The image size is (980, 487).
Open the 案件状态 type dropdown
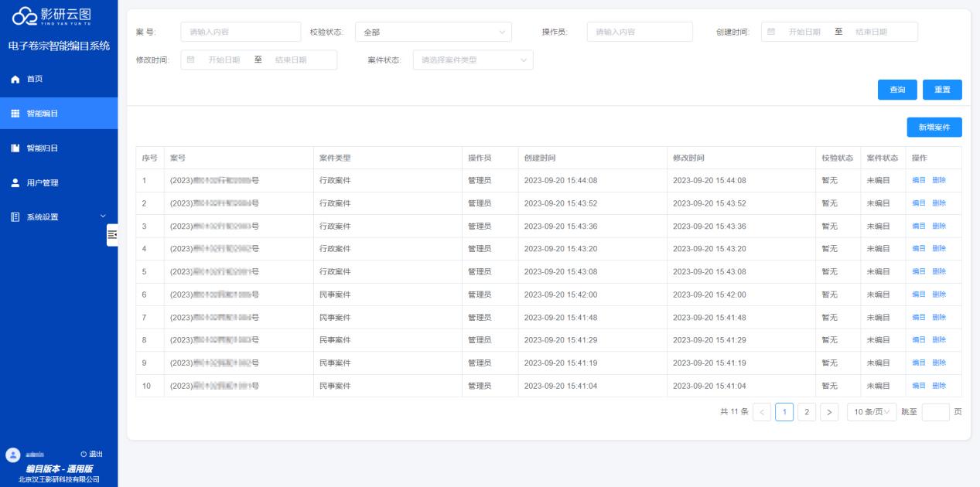[473, 60]
